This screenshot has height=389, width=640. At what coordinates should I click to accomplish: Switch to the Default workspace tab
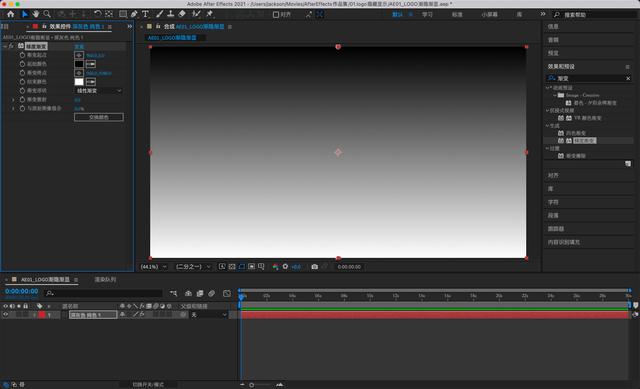[397, 15]
